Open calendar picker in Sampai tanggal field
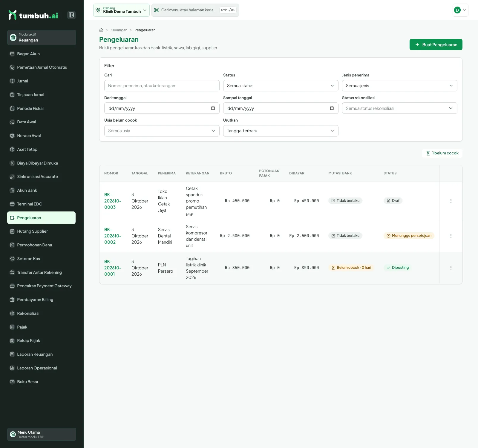The image size is (478, 448). [332, 108]
